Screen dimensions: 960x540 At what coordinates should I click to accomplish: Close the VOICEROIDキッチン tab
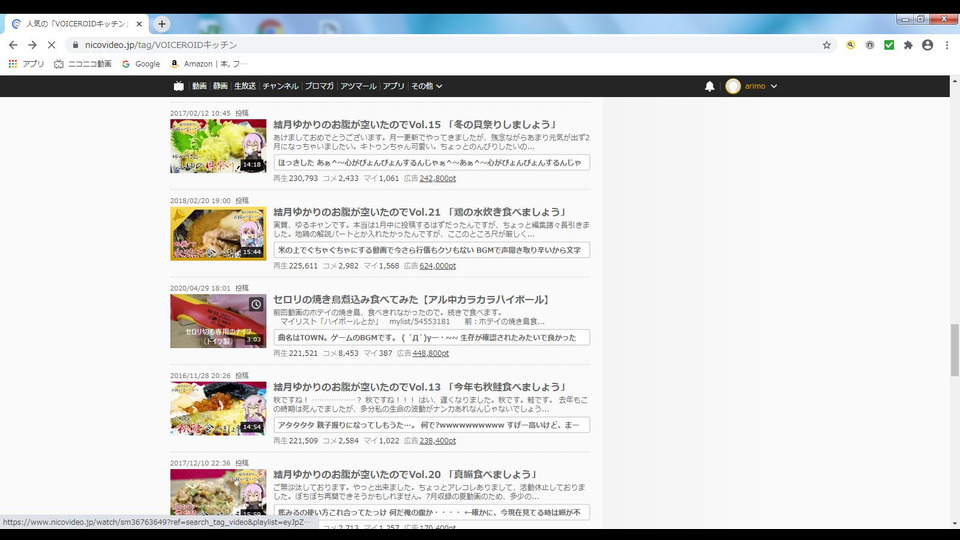point(139,24)
